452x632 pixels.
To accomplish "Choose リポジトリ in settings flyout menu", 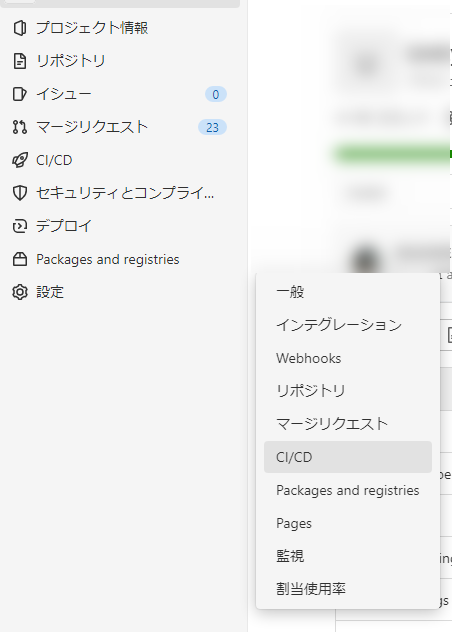I will pos(348,391).
